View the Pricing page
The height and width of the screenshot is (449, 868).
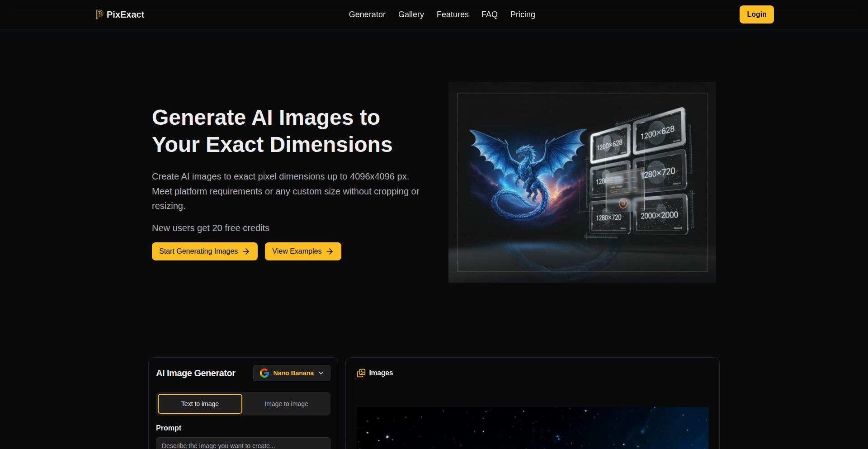coord(523,14)
